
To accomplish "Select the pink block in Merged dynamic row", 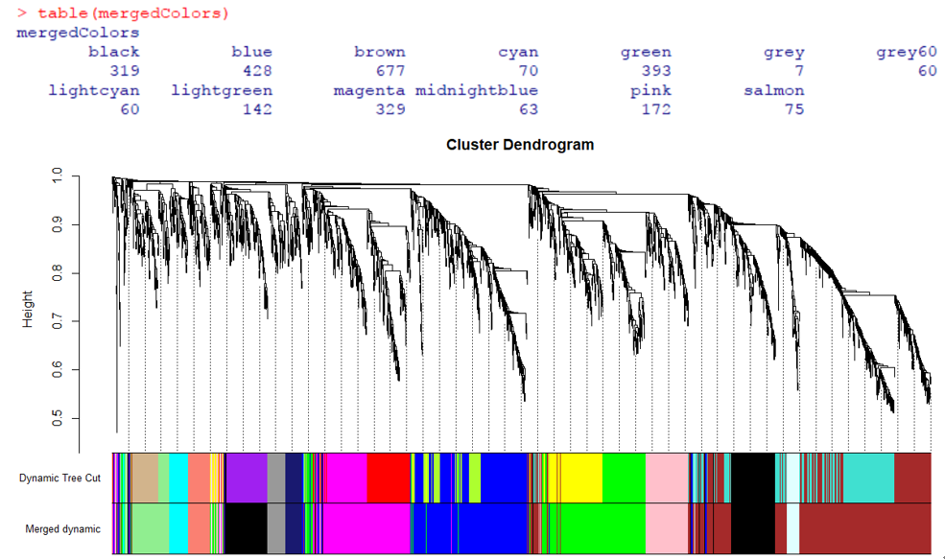I will [667, 528].
